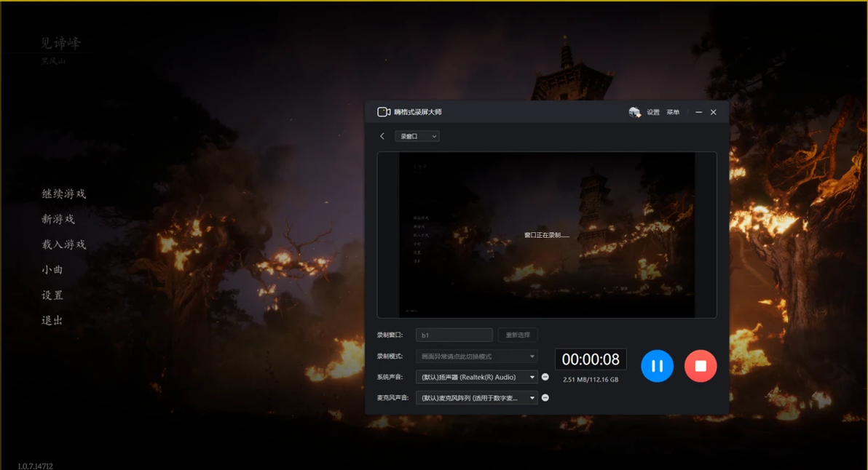Select 载入游戏 in the game menu
The height and width of the screenshot is (470, 868).
[x=63, y=244]
